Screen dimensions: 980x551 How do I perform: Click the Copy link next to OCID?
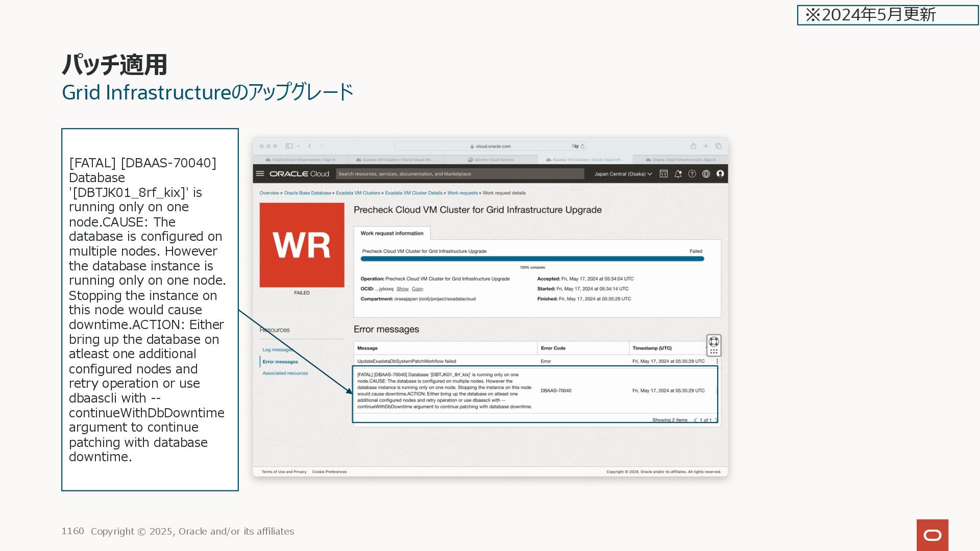pyautogui.click(x=417, y=289)
